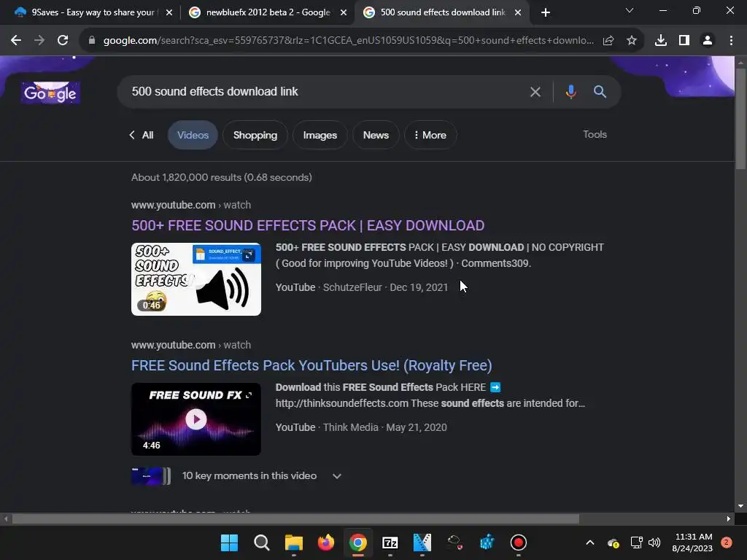The height and width of the screenshot is (560, 747).
Task: Expand 10 key moments in this video
Action: pos(337,476)
